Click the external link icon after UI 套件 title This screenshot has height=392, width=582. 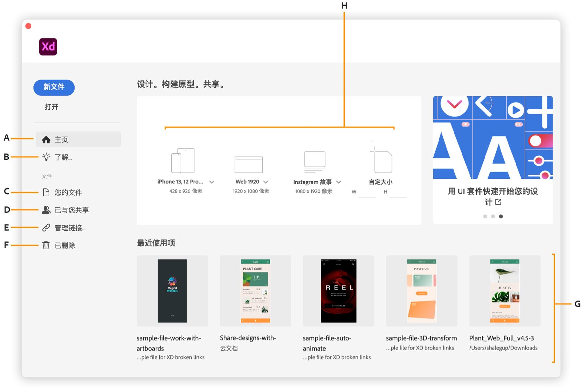(498, 202)
